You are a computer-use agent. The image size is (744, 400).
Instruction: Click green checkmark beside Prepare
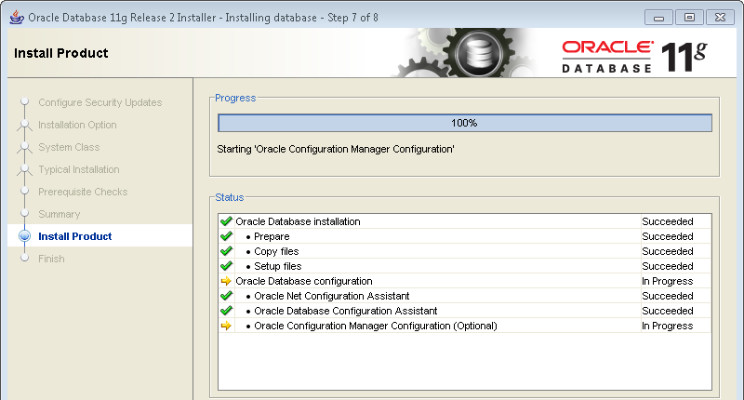point(226,236)
